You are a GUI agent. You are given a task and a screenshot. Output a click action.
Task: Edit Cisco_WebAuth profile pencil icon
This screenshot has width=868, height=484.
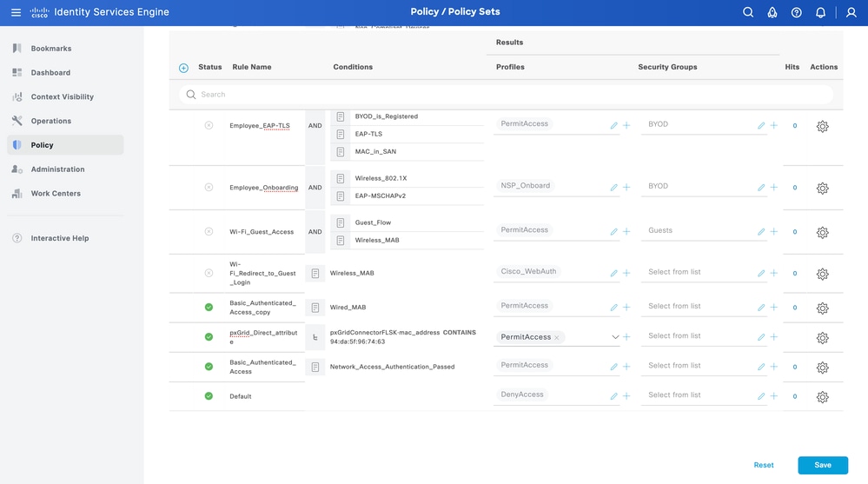(x=614, y=273)
